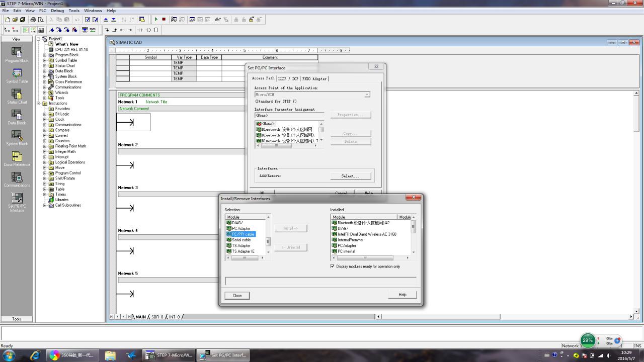Viewport: 644px width, 362px height.
Task: Click the Open Project toolbar icon
Action: [x=15, y=20]
